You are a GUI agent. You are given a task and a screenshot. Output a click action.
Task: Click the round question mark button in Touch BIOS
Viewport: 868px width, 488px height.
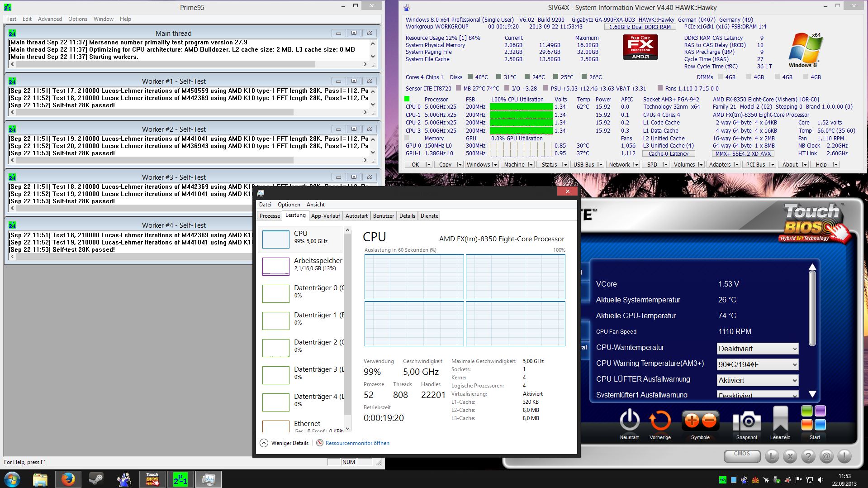(x=808, y=456)
